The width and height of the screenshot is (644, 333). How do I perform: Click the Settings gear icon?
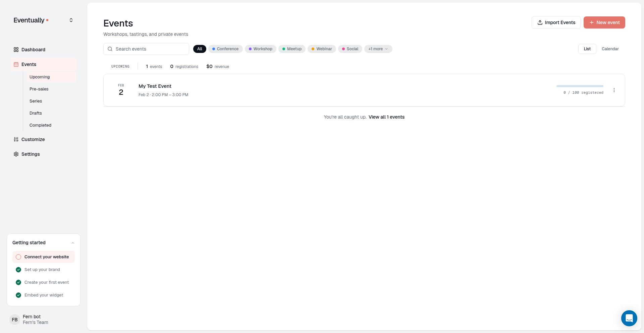click(16, 154)
